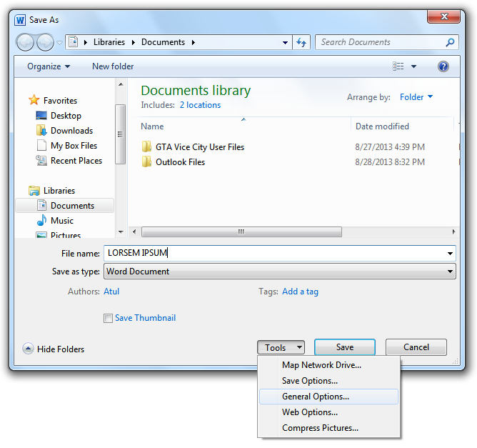This screenshot has width=477, height=448.
Task: Click the GTA Vice City User Files folder icon
Action: point(146,146)
